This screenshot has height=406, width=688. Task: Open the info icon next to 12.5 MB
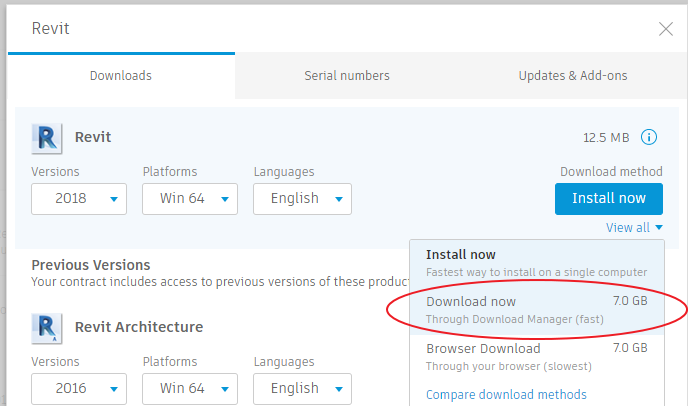coord(649,137)
